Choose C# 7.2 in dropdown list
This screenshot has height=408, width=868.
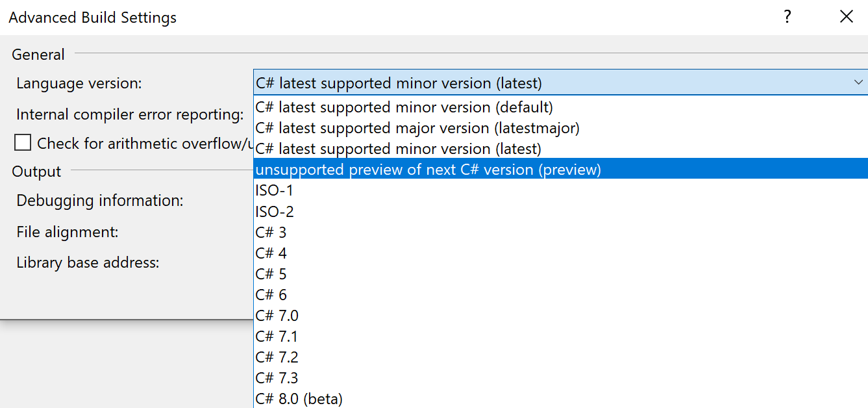click(277, 357)
